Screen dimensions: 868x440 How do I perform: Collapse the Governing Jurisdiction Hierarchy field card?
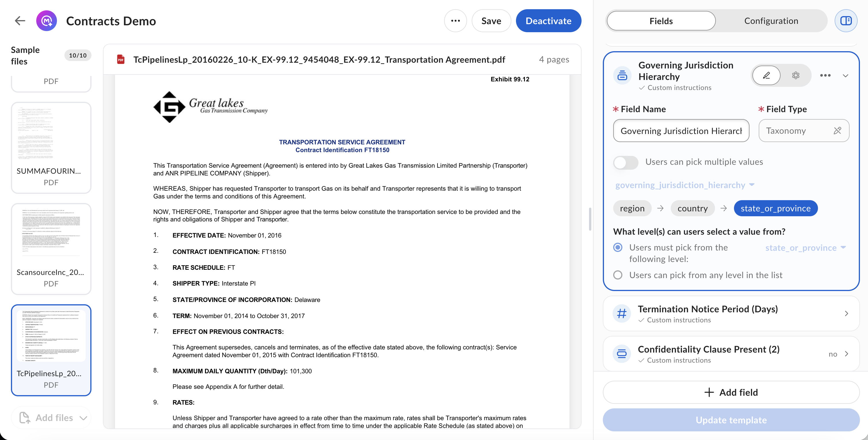(x=846, y=75)
